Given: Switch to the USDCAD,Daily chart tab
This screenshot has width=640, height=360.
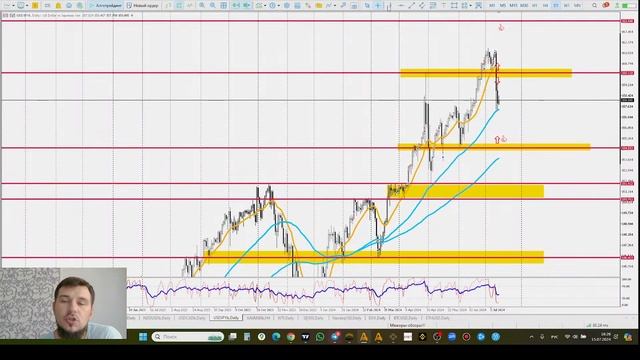Looking at the screenshot, I should (191, 318).
